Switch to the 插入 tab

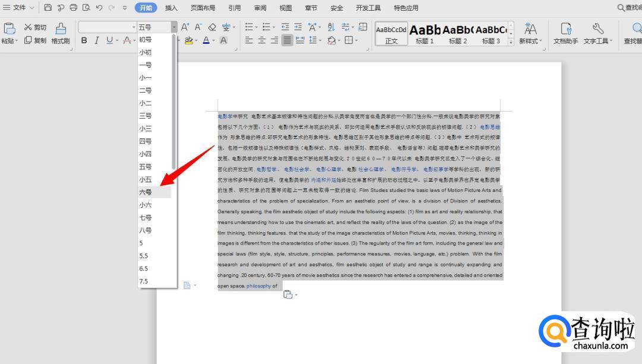click(171, 8)
